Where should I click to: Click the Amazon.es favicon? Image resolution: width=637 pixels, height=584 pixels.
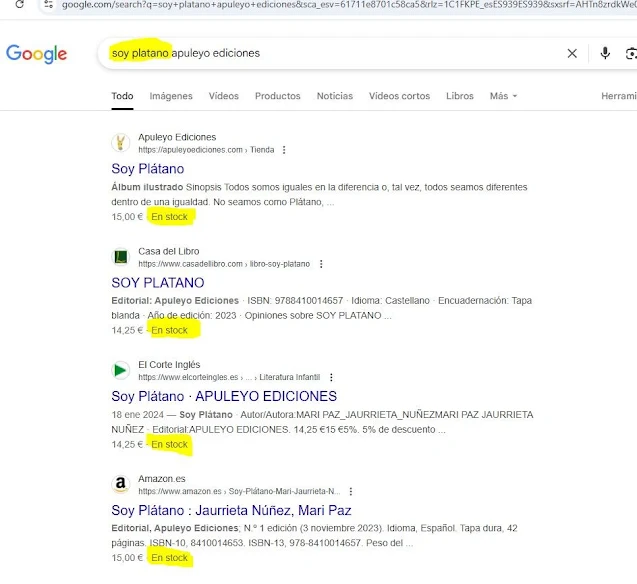pos(121,485)
